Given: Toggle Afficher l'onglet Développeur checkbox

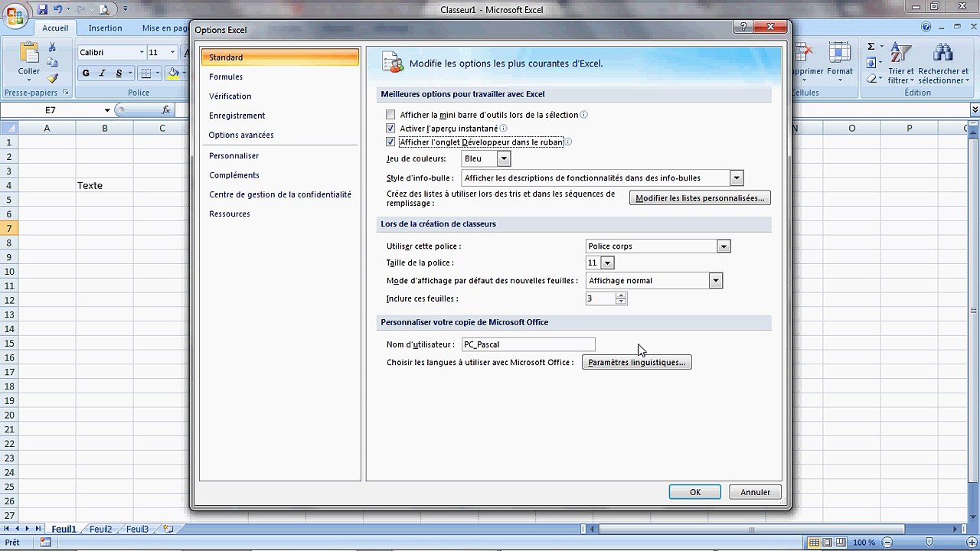Looking at the screenshot, I should click(390, 142).
